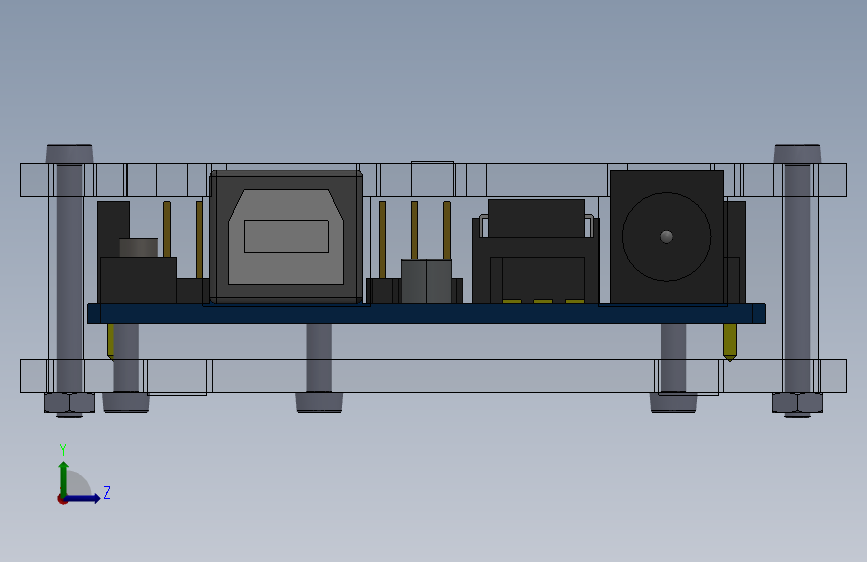Click the green Y axis arrow of the triad
The height and width of the screenshot is (562, 867).
[64, 478]
